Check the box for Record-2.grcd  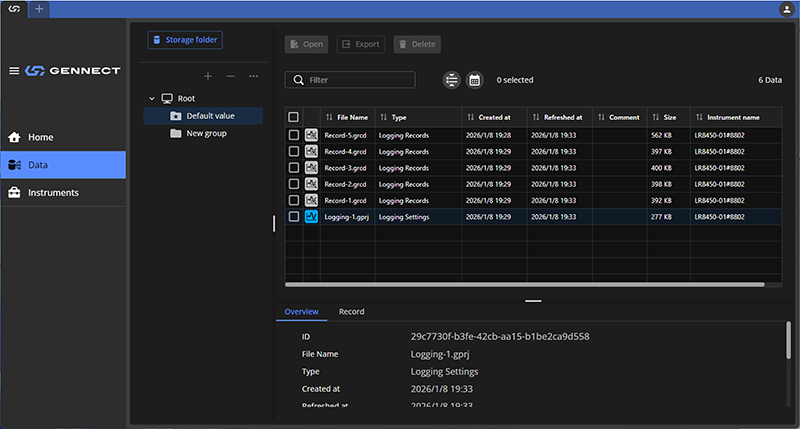[293, 184]
